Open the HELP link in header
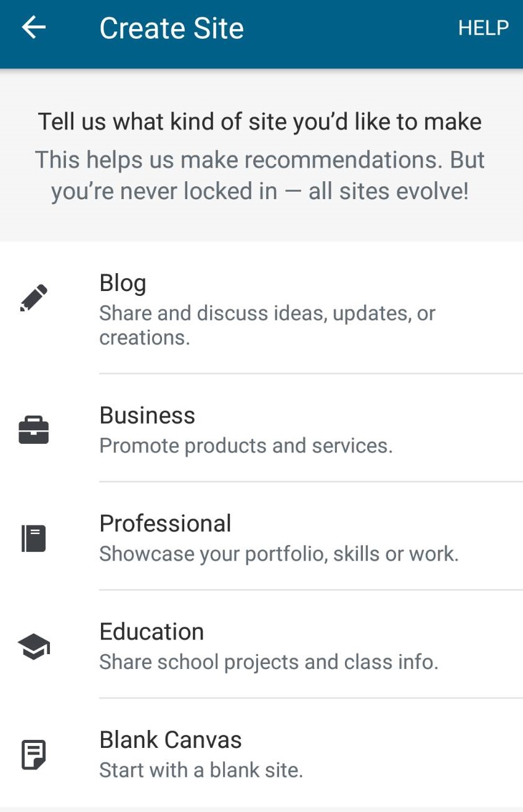 pyautogui.click(x=483, y=28)
